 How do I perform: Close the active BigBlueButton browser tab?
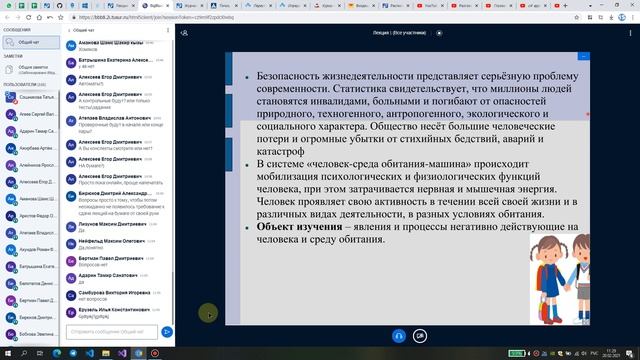167,6
